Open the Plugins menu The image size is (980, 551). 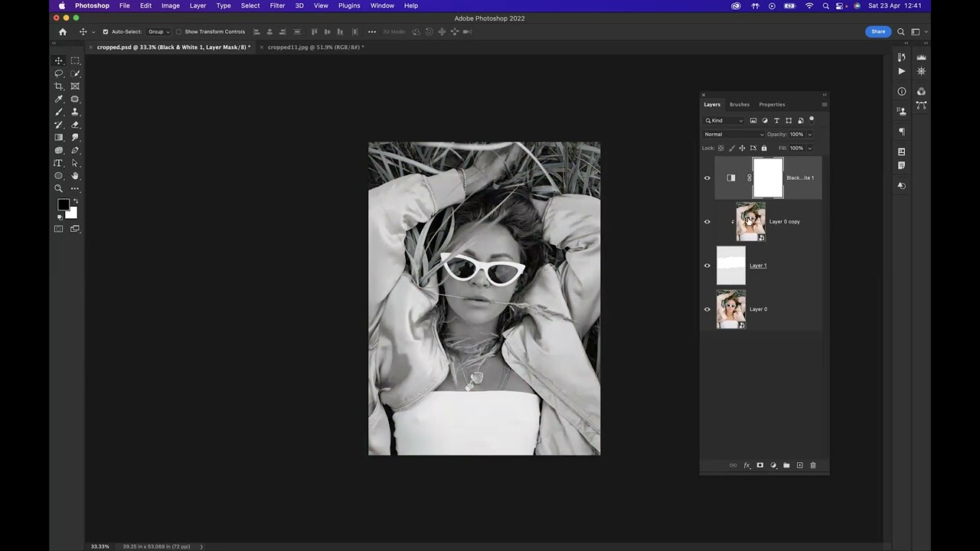[349, 5]
